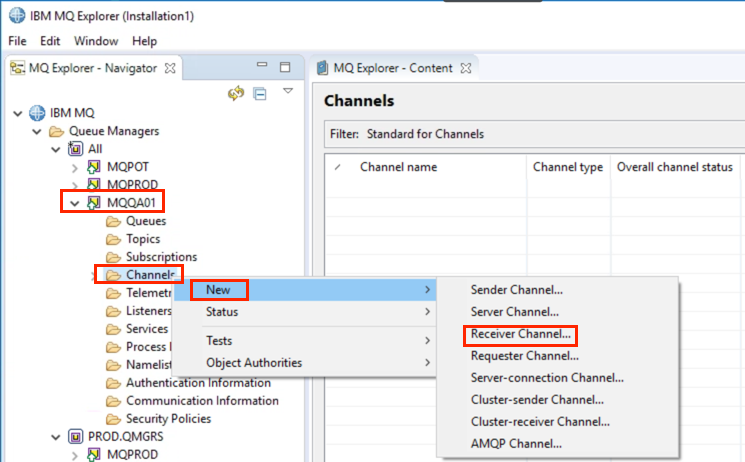
Task: Click the MQQA01 queue manager icon
Action: click(94, 203)
